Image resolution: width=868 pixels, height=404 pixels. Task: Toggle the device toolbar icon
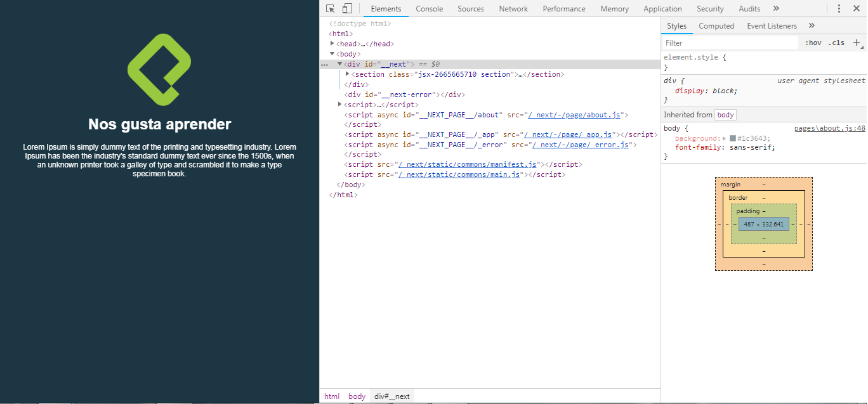click(347, 8)
